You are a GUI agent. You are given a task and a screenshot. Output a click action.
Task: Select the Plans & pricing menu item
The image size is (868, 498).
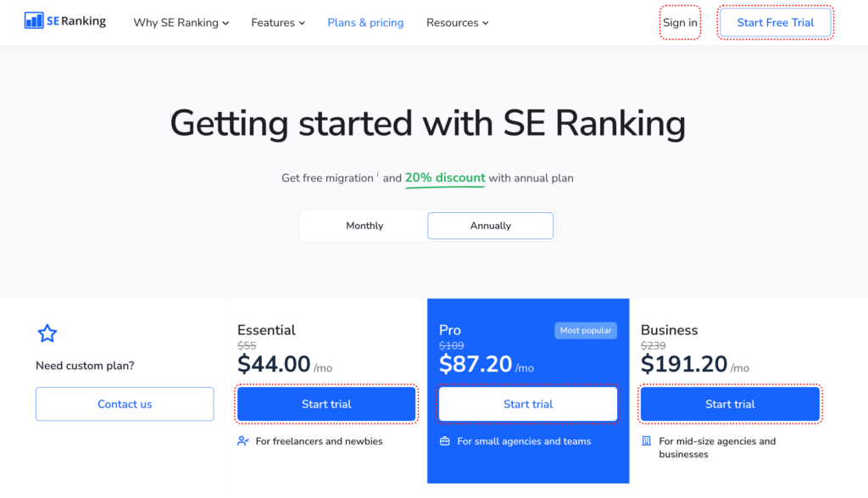365,22
